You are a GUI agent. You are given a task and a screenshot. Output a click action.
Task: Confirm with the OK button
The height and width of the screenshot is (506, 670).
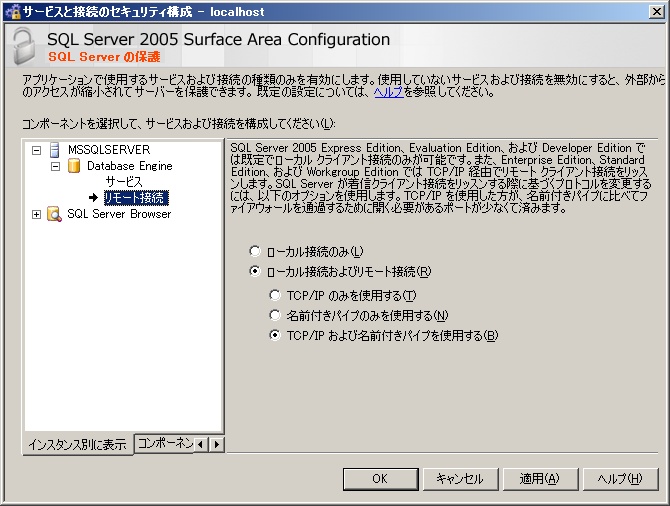tap(380, 479)
